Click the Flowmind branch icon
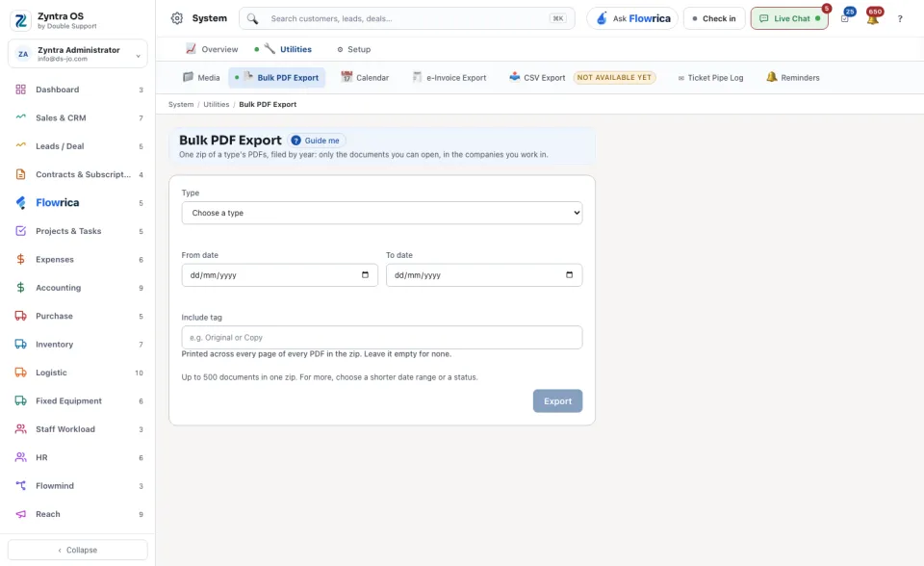This screenshot has width=924, height=566. [x=20, y=486]
